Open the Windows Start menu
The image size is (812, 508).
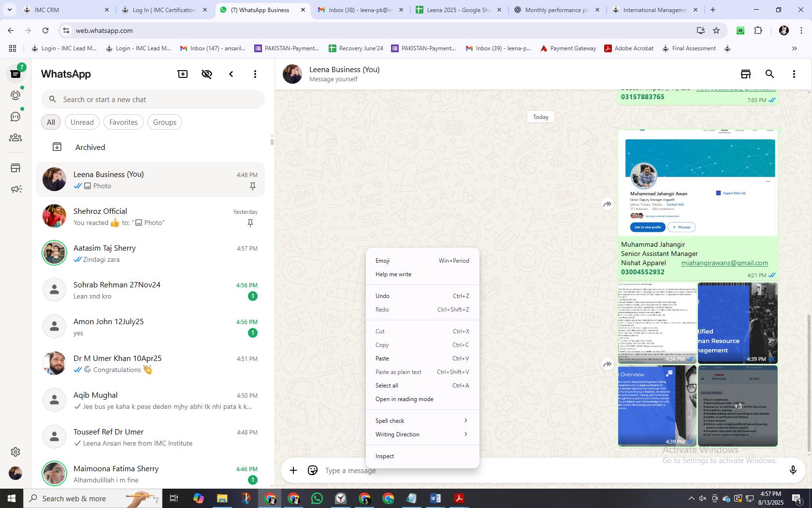point(12,498)
